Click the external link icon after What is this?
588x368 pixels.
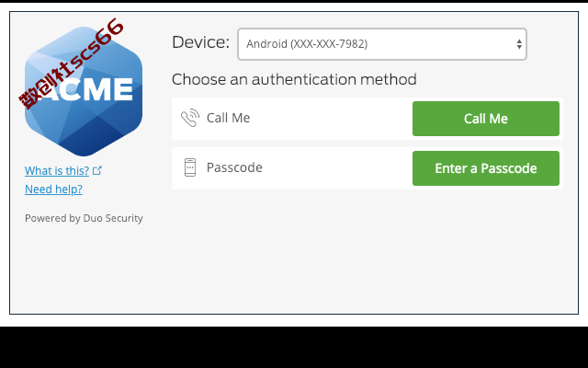point(97,170)
